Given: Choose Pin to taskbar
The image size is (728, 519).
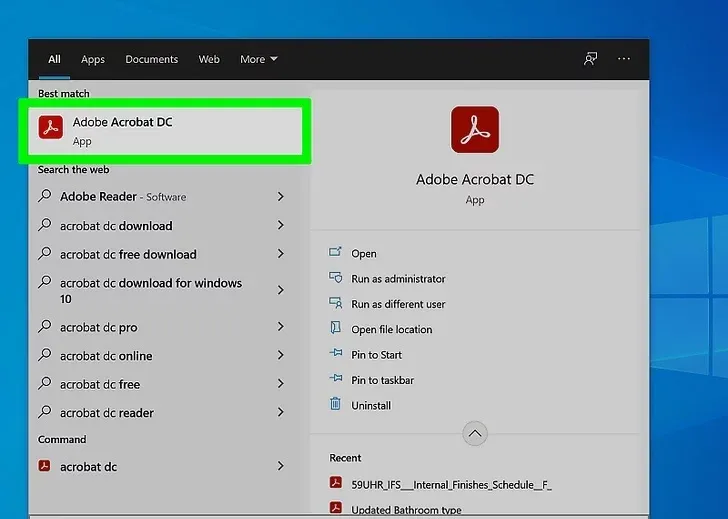Looking at the screenshot, I should (x=382, y=380).
